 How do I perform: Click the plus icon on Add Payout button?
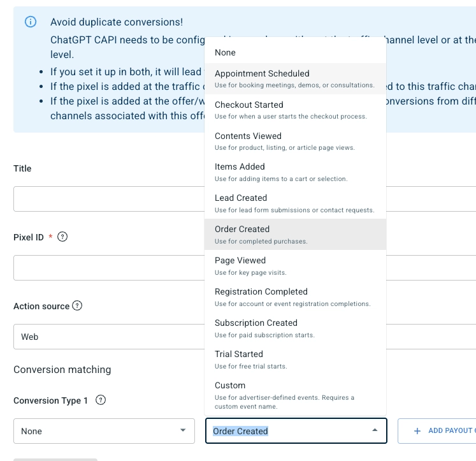[417, 431]
